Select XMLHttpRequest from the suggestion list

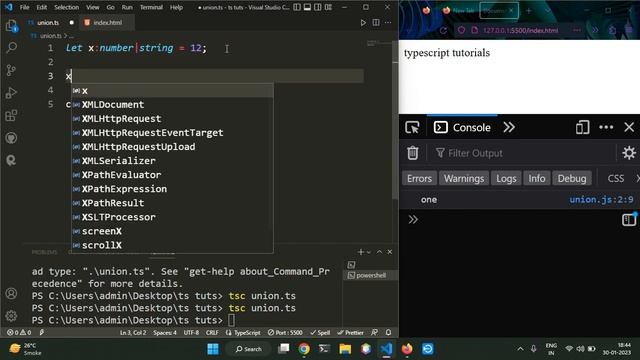(x=172, y=119)
